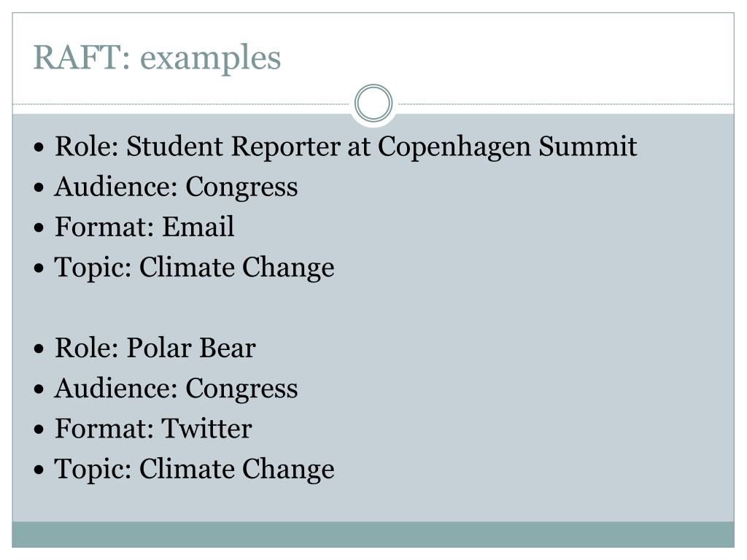The height and width of the screenshot is (560, 747).
Task: Click the "Role: Polar Bear" text
Action: point(155,348)
